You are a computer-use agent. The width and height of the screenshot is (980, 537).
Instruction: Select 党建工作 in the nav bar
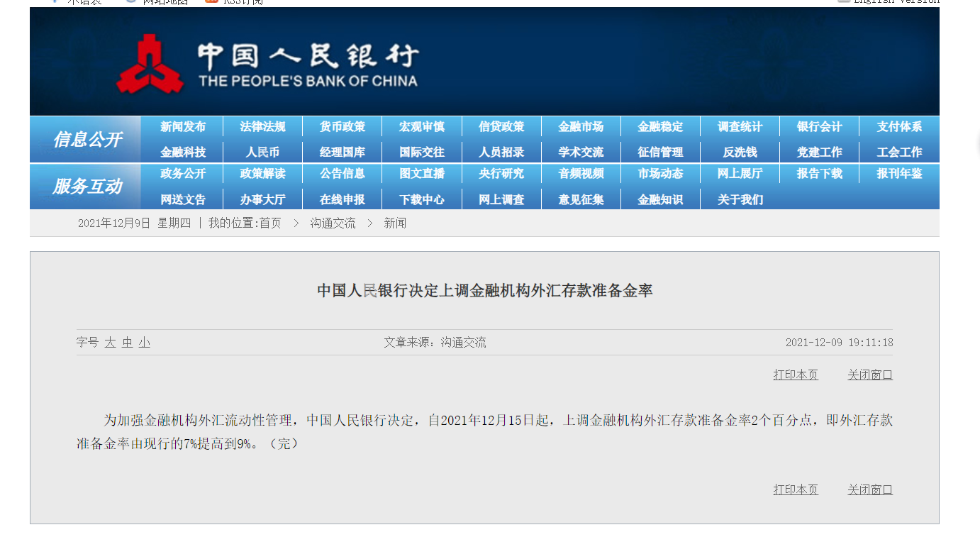click(819, 152)
